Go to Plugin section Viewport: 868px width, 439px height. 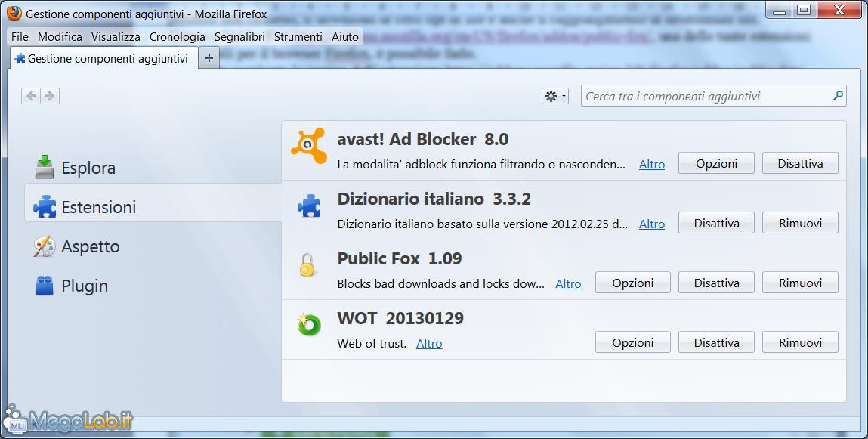click(72, 286)
